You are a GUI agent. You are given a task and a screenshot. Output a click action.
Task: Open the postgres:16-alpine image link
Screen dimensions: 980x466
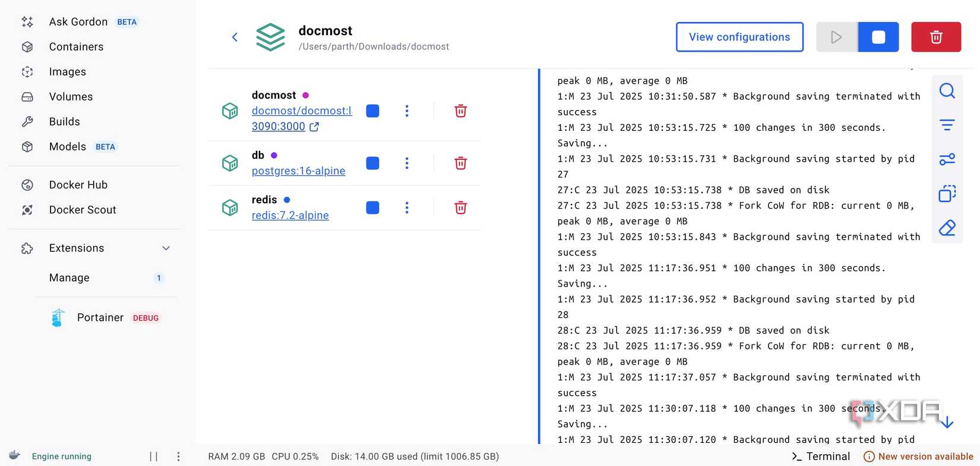click(x=298, y=171)
